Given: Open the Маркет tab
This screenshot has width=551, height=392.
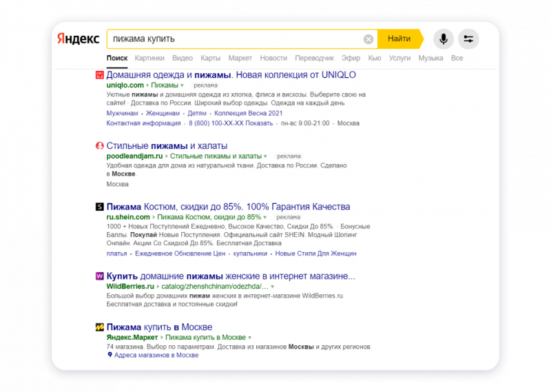Looking at the screenshot, I should coord(240,58).
